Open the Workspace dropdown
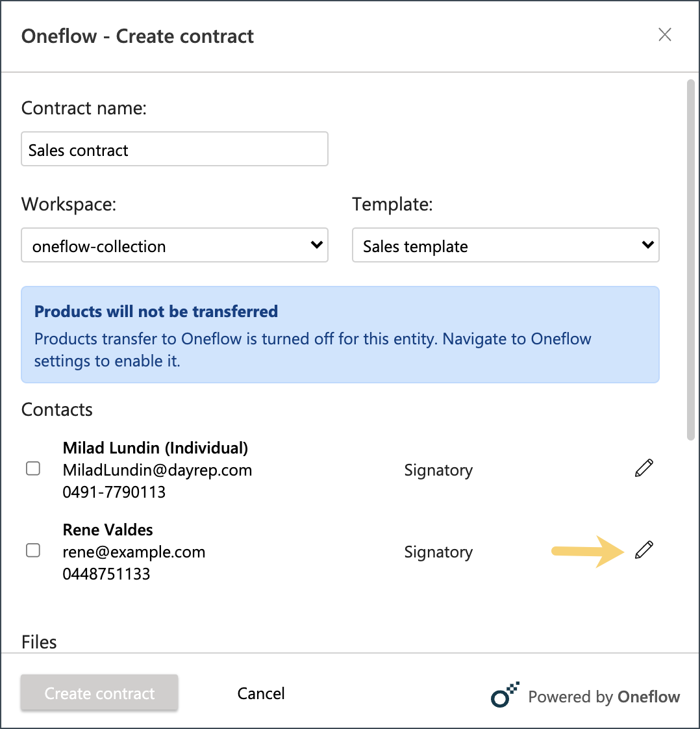This screenshot has width=700, height=729. [x=175, y=245]
